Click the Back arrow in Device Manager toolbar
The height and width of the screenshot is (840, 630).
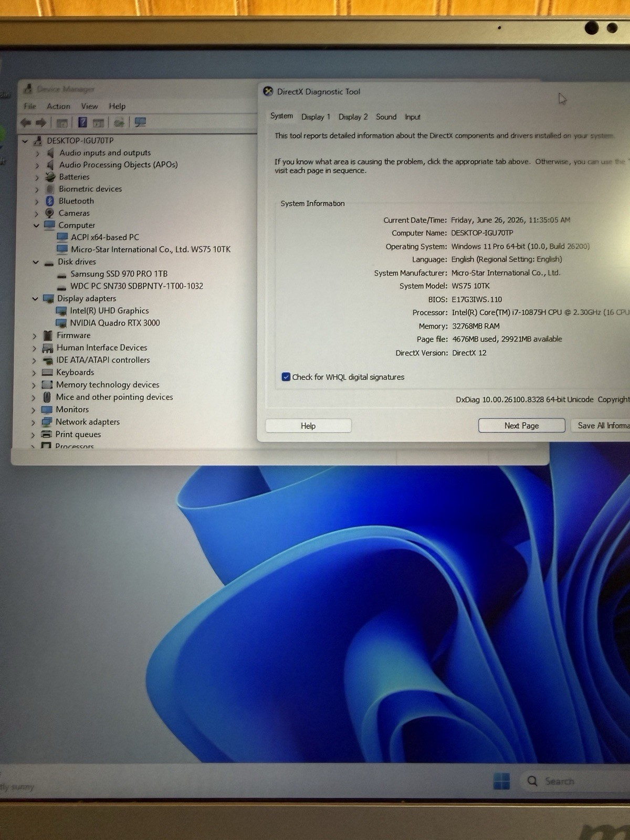25,123
